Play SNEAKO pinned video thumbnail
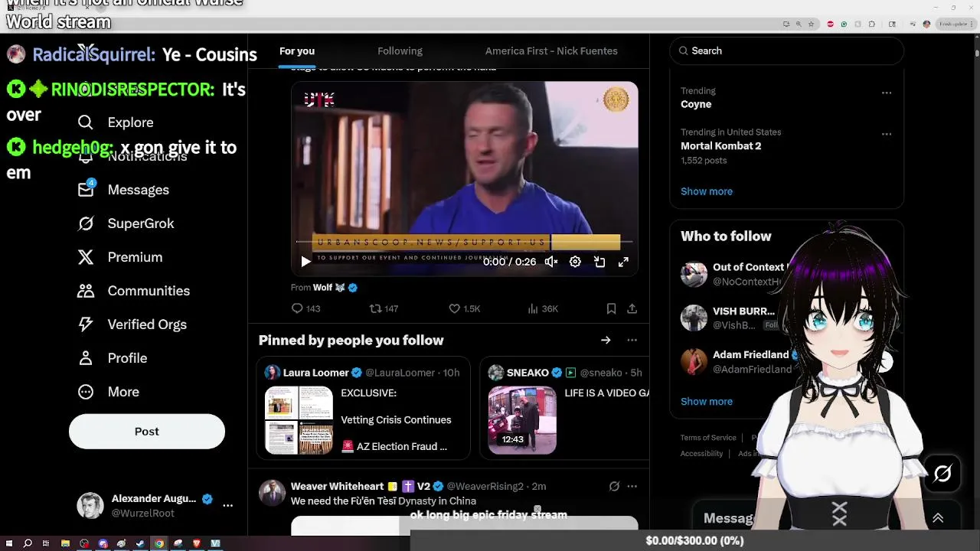This screenshot has width=980, height=551. click(x=522, y=420)
